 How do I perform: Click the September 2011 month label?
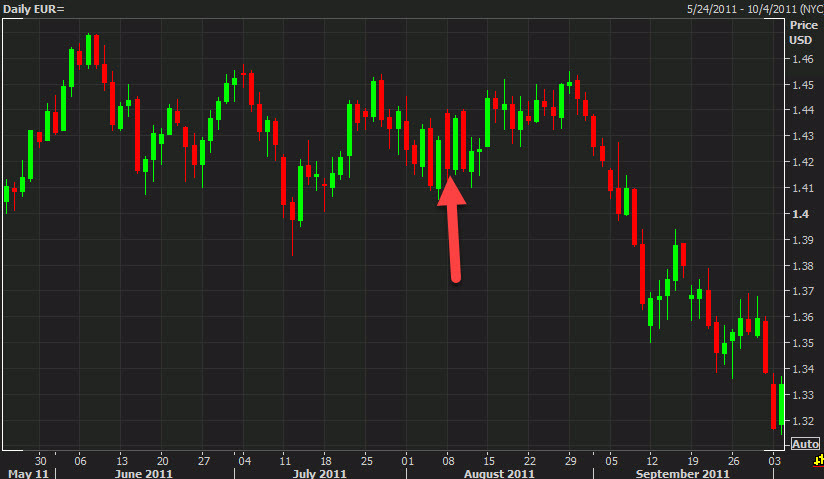coord(683,474)
